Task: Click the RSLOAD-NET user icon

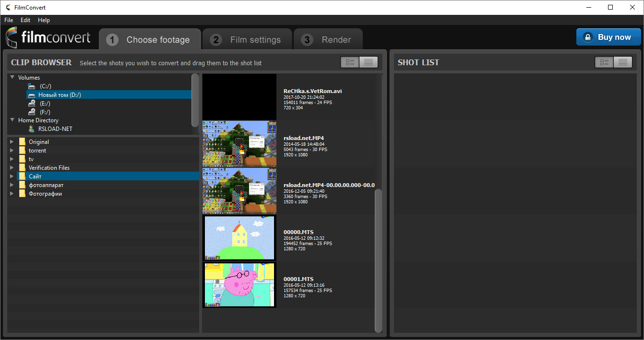Action: [32, 129]
